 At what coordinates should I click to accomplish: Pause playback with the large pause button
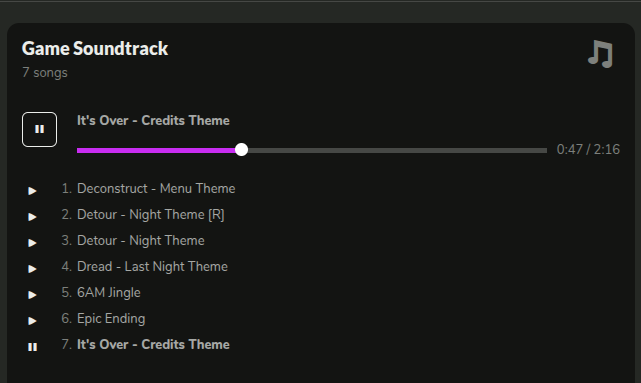[39, 129]
